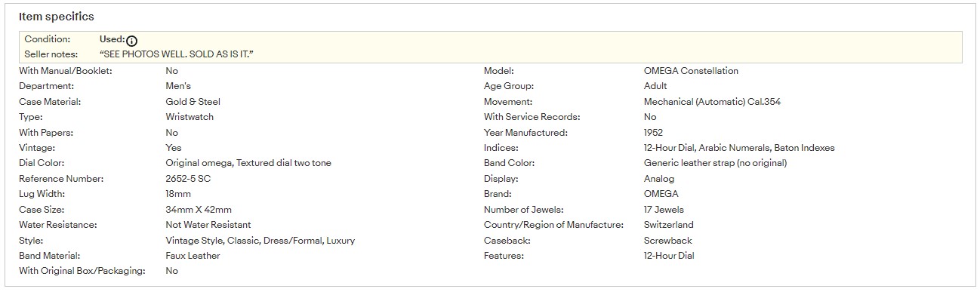Click the 'Reference Number:' label
This screenshot has width=980, height=292.
(61, 179)
